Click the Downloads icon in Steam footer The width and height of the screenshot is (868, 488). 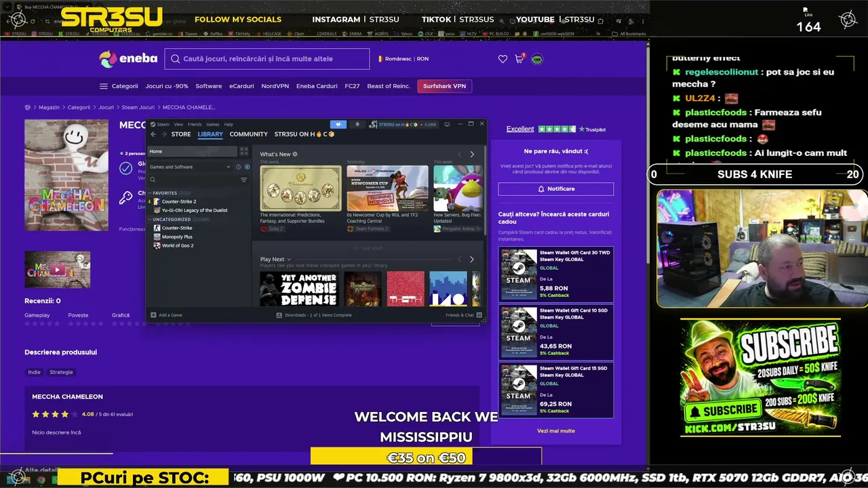279,315
